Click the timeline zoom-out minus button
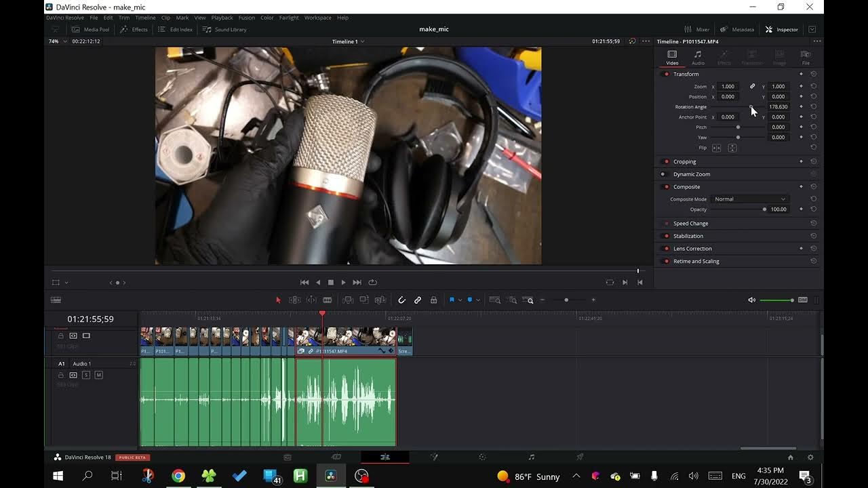Screen dimensions: 868x488 tap(542, 300)
